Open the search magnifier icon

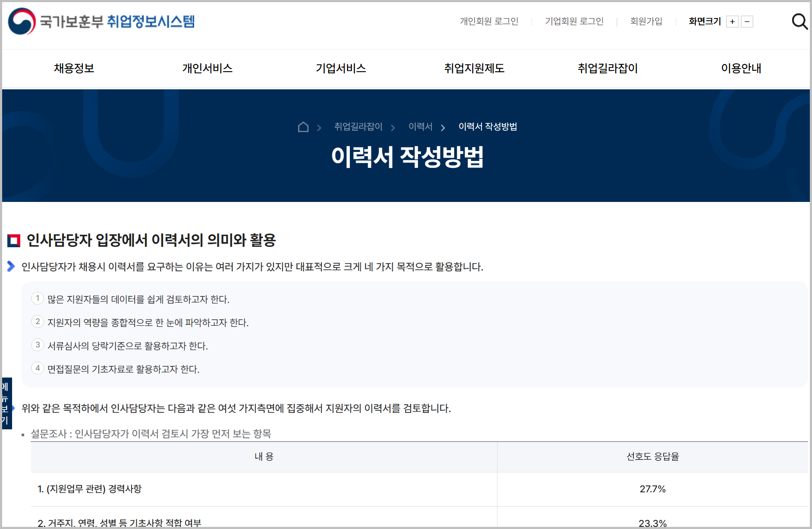(x=799, y=22)
